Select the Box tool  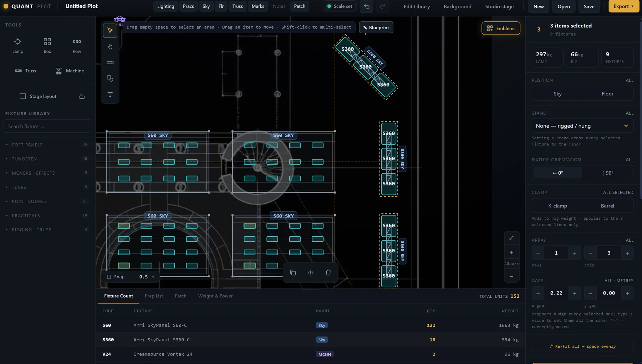pos(47,46)
